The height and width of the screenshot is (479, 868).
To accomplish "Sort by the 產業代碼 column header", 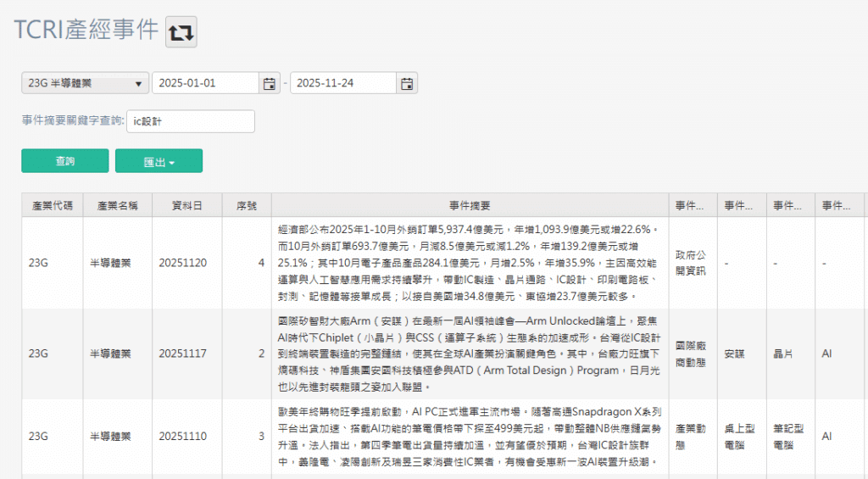I will (x=52, y=205).
